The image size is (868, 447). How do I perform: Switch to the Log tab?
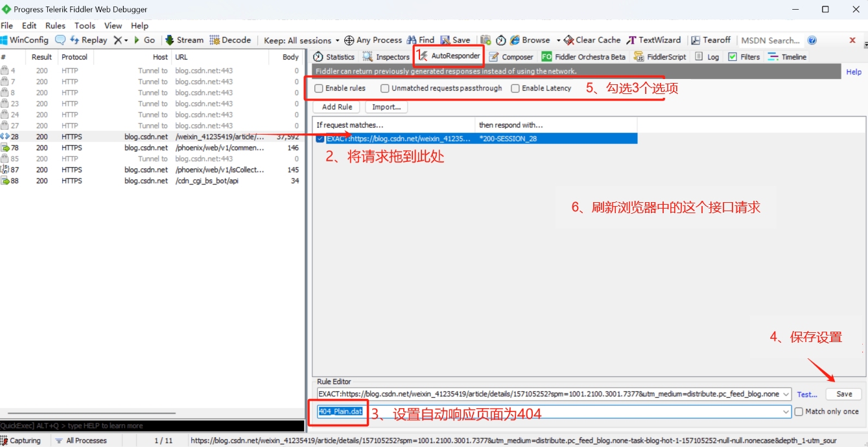click(707, 57)
